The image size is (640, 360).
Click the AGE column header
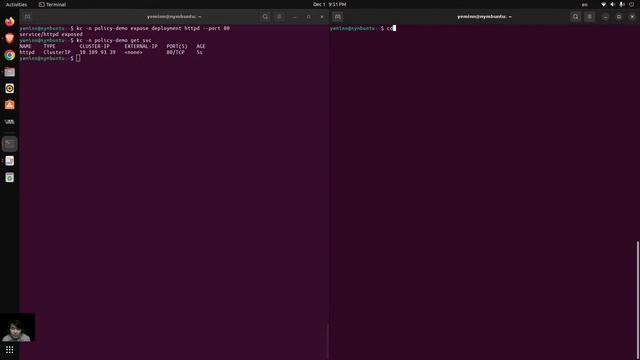click(x=201, y=47)
